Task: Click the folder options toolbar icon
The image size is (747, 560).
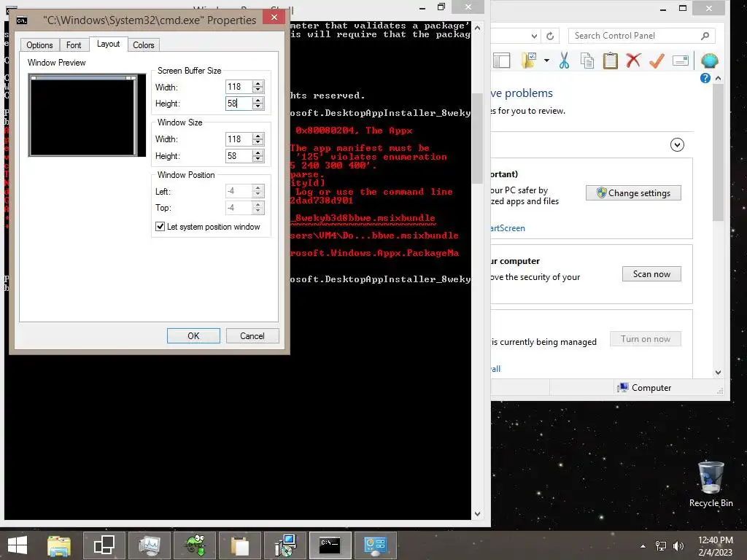Action: click(529, 61)
